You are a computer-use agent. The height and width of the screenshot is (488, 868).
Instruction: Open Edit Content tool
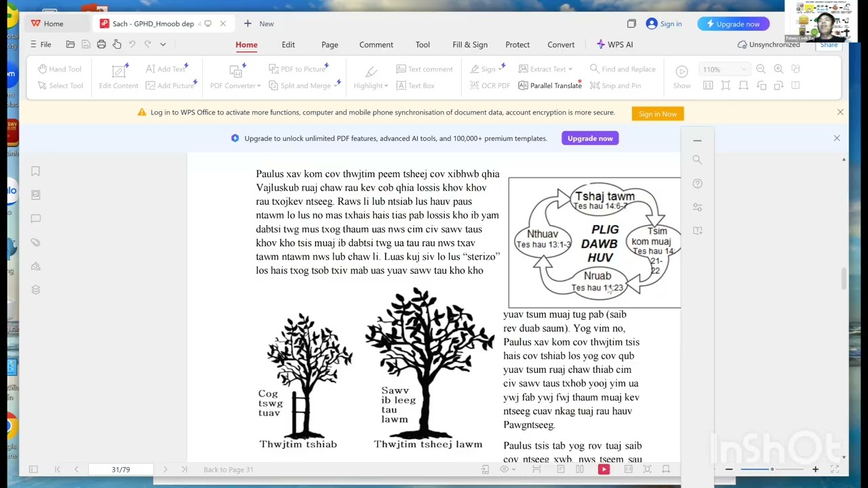click(119, 77)
